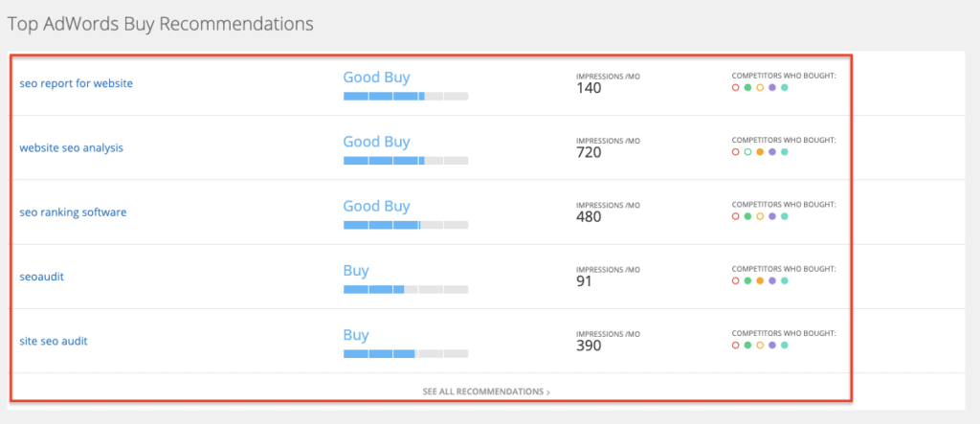Open the 'site seo audit' keyword link
980x424 pixels.
54,341
